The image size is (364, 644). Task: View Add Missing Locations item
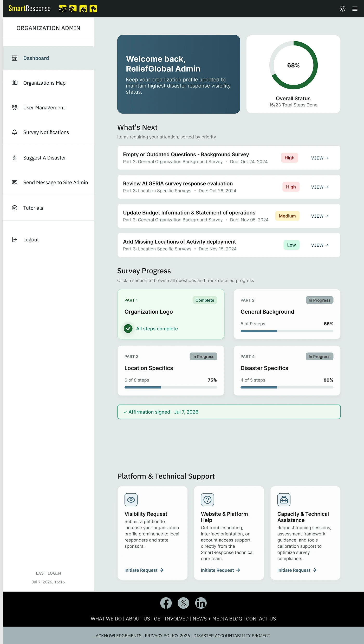(x=320, y=245)
